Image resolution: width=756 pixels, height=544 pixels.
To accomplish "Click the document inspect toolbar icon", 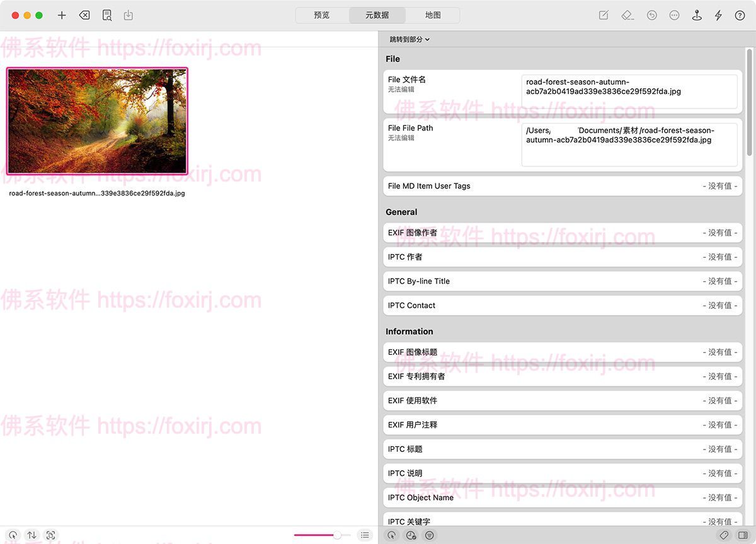I will [x=107, y=15].
